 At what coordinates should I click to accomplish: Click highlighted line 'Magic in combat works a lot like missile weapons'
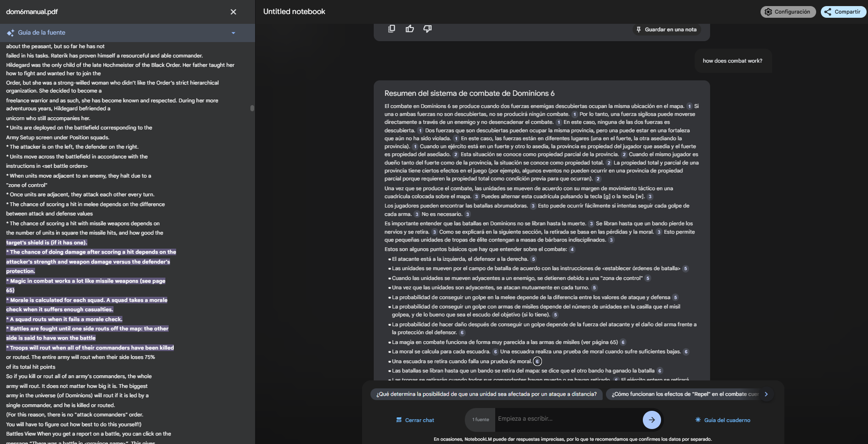(x=85, y=281)
